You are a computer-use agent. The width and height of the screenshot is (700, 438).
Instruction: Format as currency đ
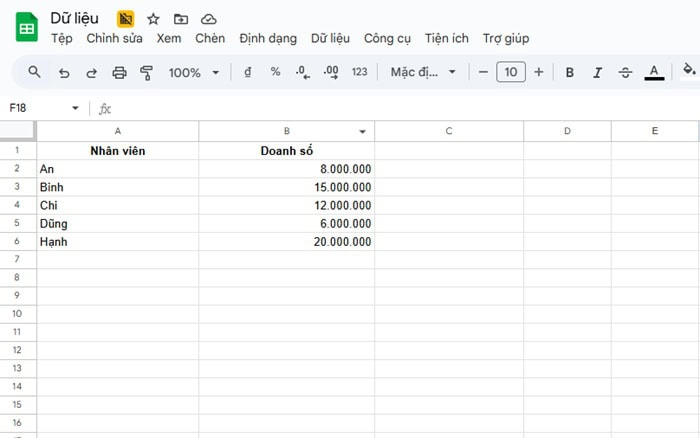(248, 72)
